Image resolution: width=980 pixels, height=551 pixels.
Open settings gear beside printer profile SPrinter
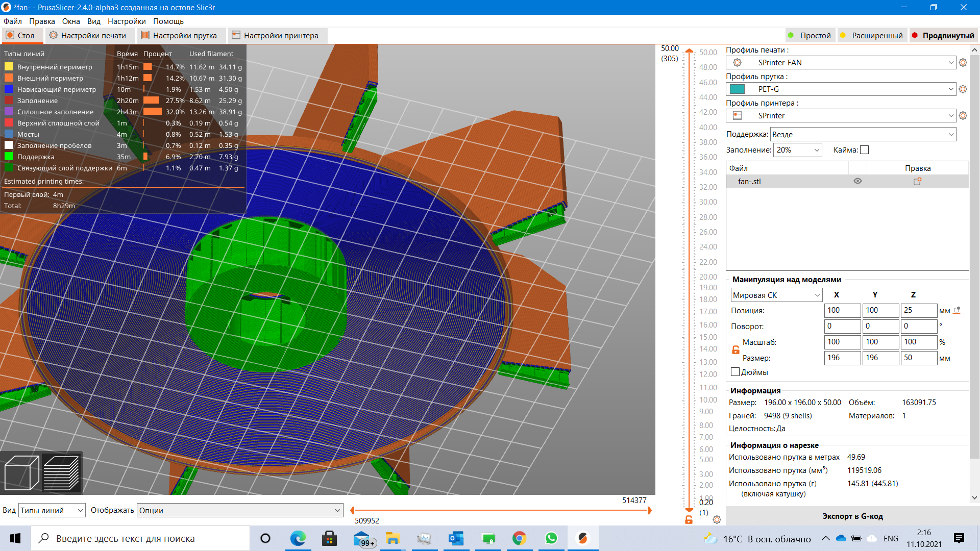tap(963, 115)
